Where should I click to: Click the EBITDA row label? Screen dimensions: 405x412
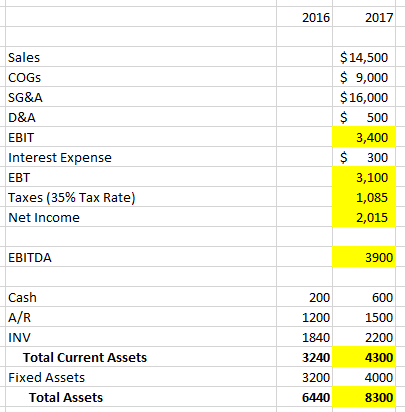pos(30,257)
